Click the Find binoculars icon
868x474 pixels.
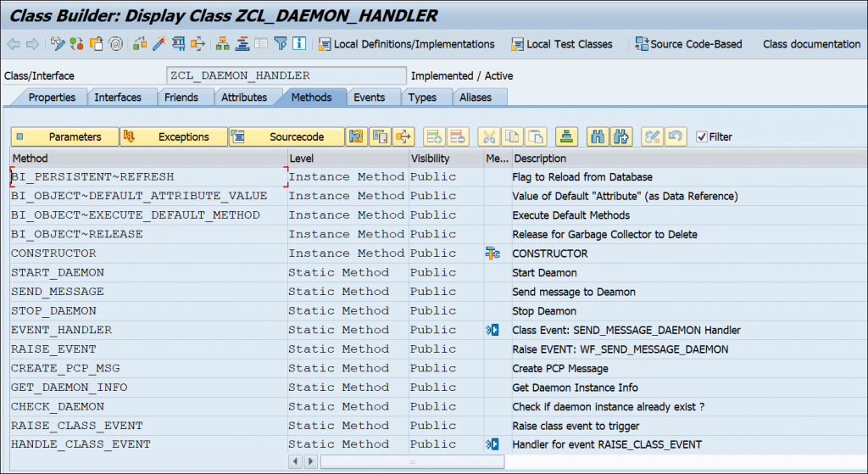[x=598, y=137]
